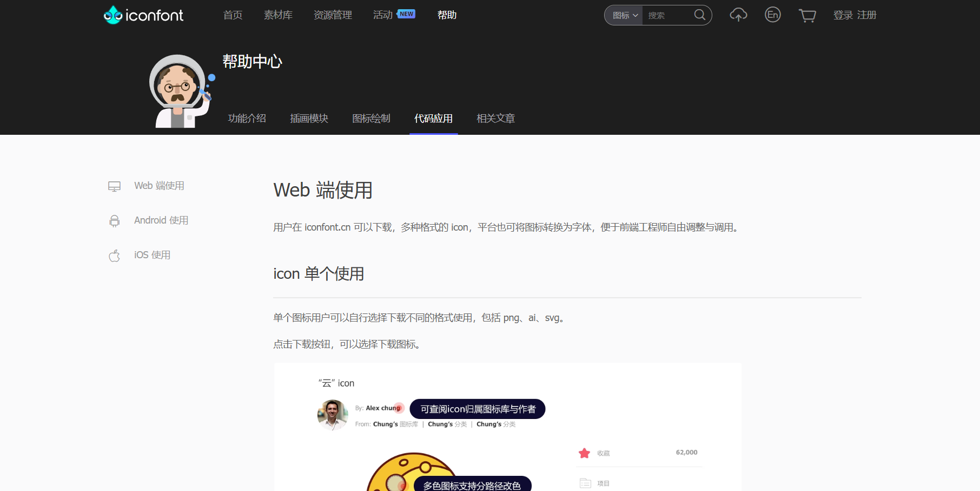Click the Web 端使用 main heading

point(323,190)
